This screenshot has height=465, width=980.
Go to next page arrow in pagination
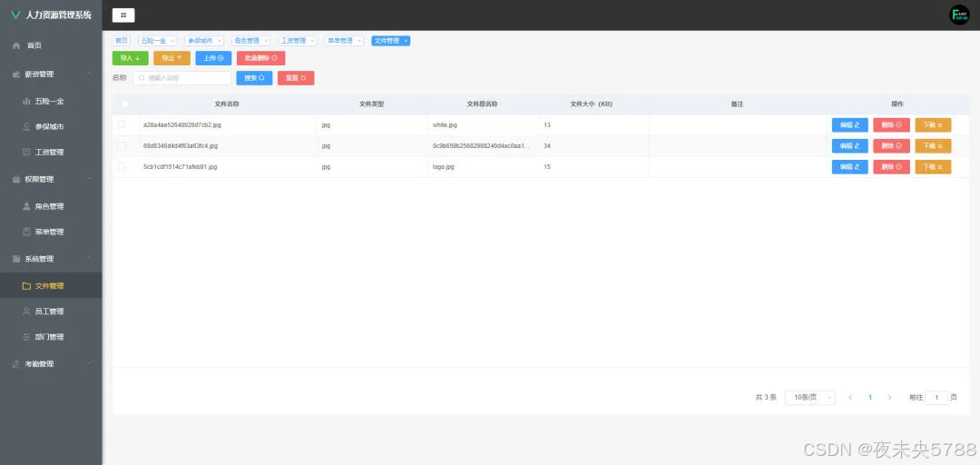pos(889,398)
